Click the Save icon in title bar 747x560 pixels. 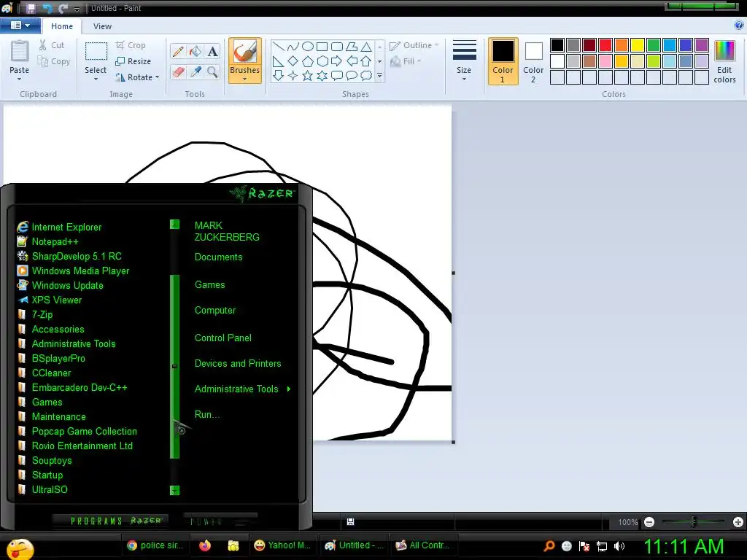click(31, 8)
